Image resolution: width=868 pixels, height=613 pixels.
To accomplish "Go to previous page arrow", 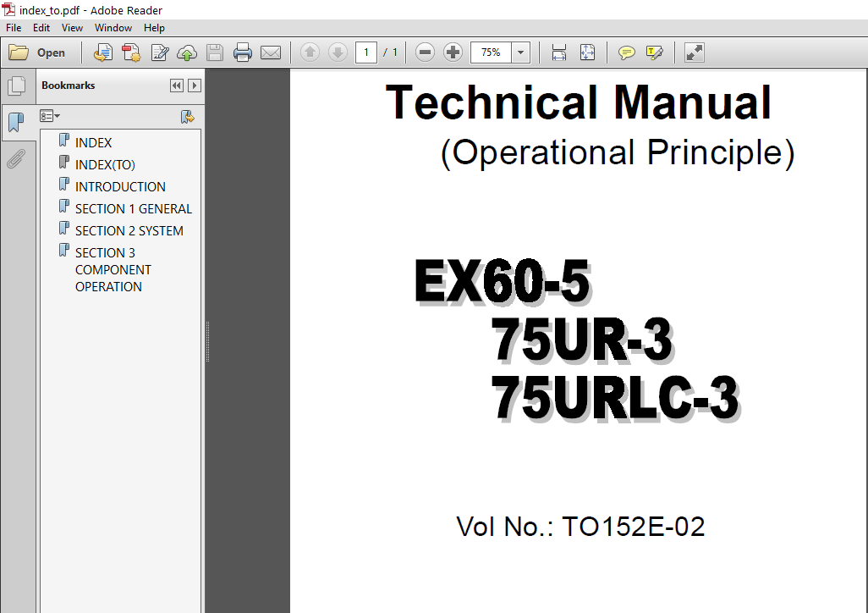I will click(310, 52).
